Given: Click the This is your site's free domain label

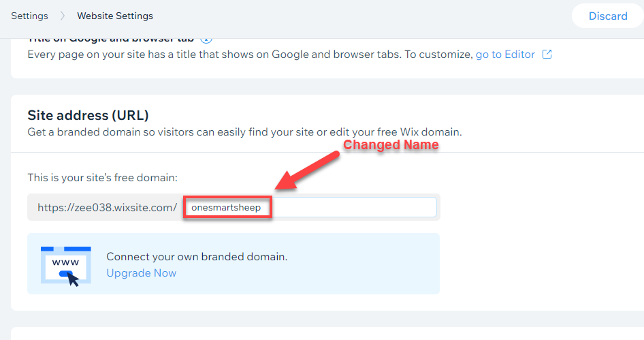Looking at the screenshot, I should pyautogui.click(x=103, y=178).
